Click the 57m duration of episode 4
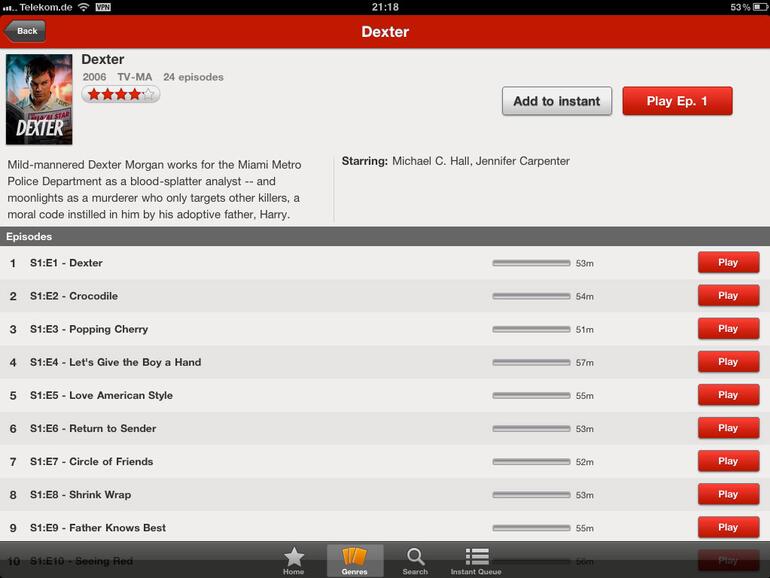 (x=585, y=362)
